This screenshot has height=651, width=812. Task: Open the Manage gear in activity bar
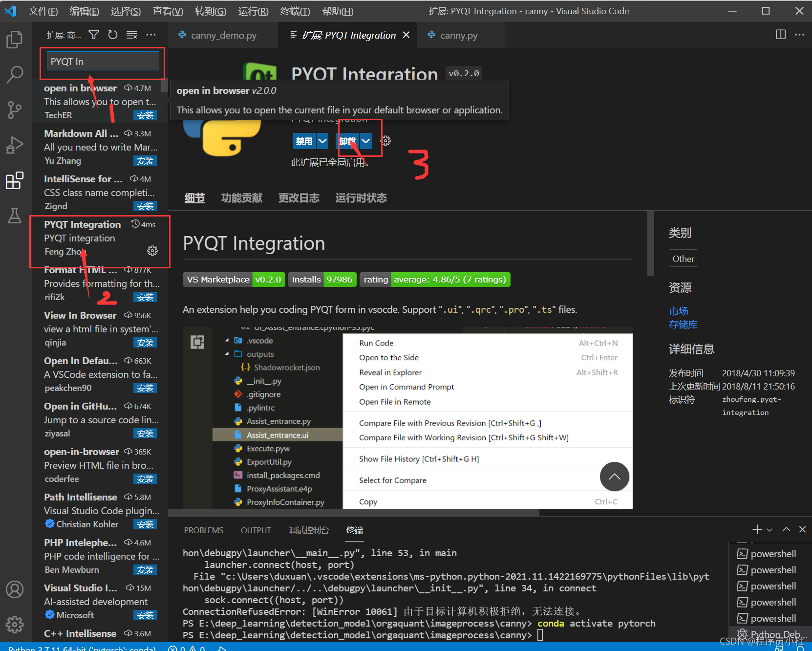pos(15,624)
